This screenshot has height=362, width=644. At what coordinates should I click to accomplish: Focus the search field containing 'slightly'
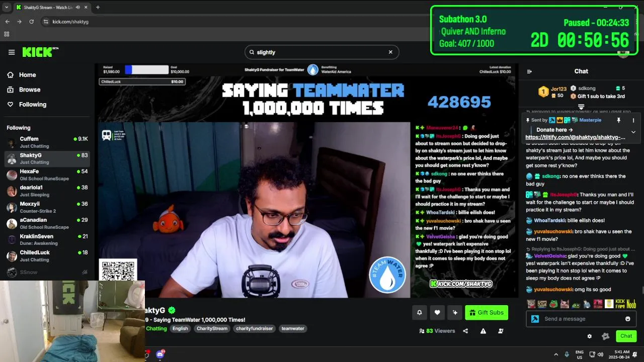(x=321, y=52)
